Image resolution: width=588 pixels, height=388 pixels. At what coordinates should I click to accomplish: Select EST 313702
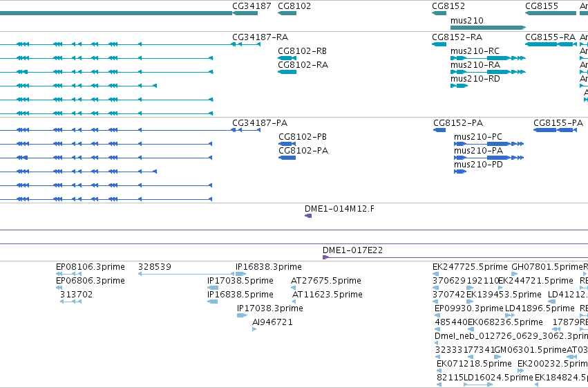click(x=76, y=295)
